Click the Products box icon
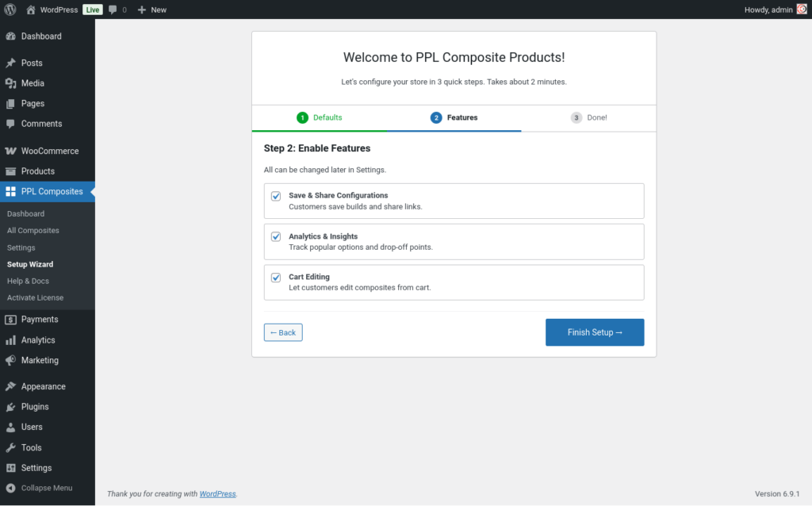812x506 pixels. click(10, 171)
